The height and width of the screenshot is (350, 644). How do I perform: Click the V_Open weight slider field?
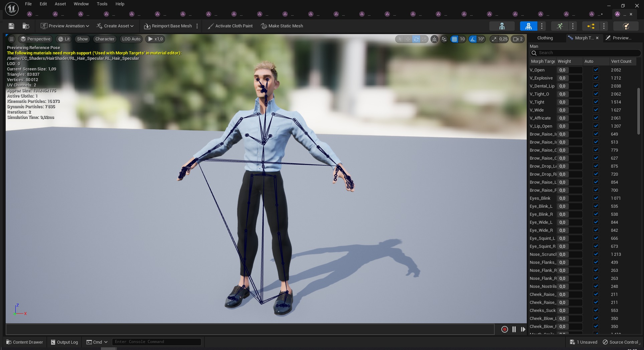pyautogui.click(x=570, y=70)
